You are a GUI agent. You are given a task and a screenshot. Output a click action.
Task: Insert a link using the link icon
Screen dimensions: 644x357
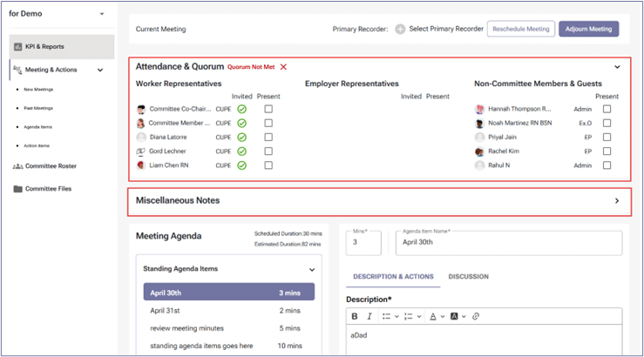pyautogui.click(x=475, y=316)
